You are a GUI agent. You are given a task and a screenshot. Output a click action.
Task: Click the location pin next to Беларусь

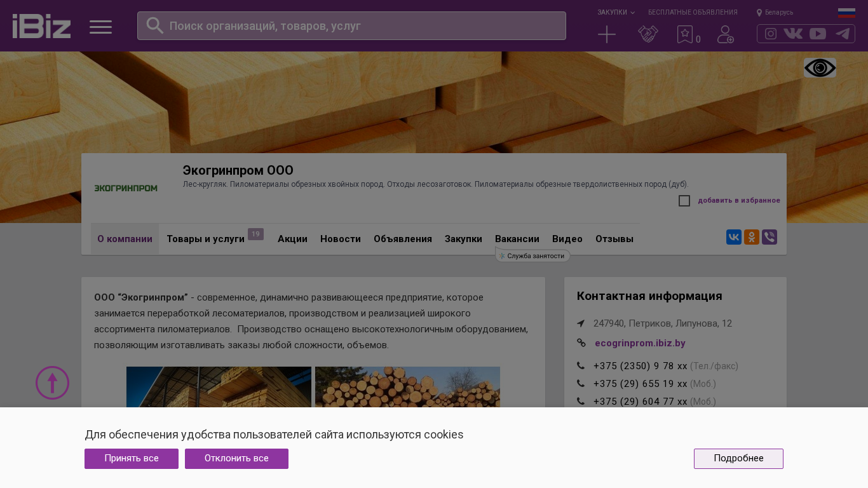tap(759, 13)
